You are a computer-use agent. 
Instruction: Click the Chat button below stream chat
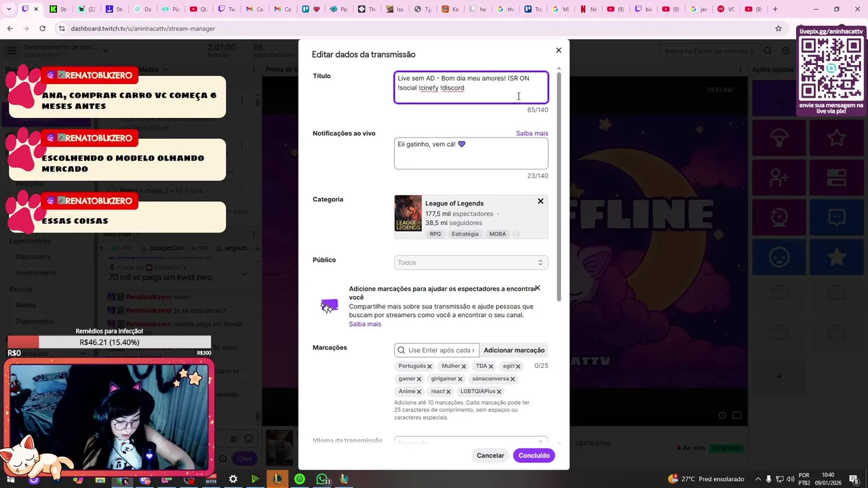point(245,459)
